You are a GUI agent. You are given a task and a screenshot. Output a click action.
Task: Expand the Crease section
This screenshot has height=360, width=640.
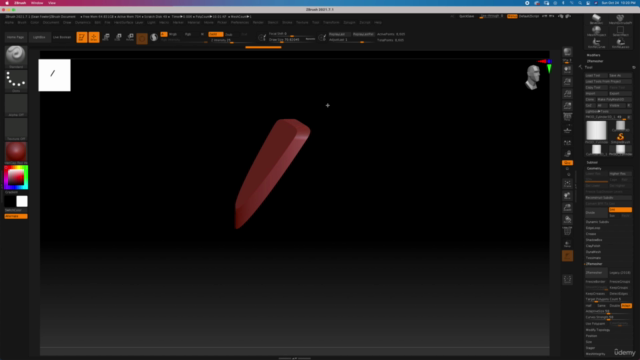(591, 234)
